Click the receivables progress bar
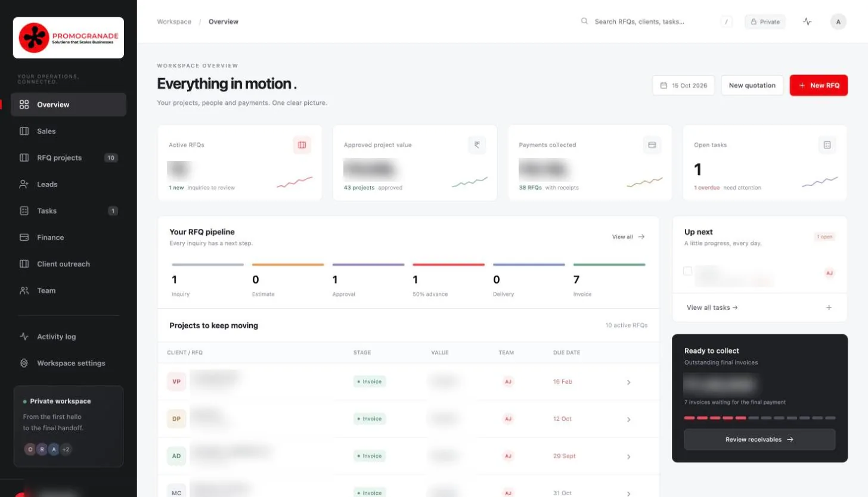Viewport: 868px width, 497px height. pos(759,418)
